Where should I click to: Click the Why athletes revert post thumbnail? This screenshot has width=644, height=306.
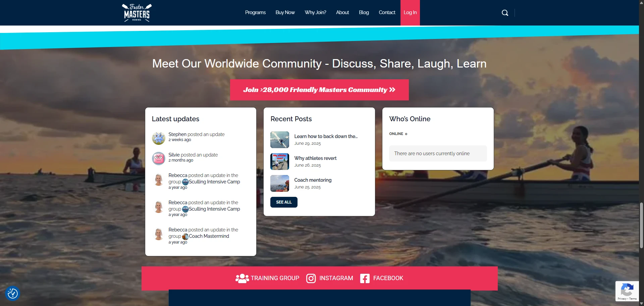279,161
